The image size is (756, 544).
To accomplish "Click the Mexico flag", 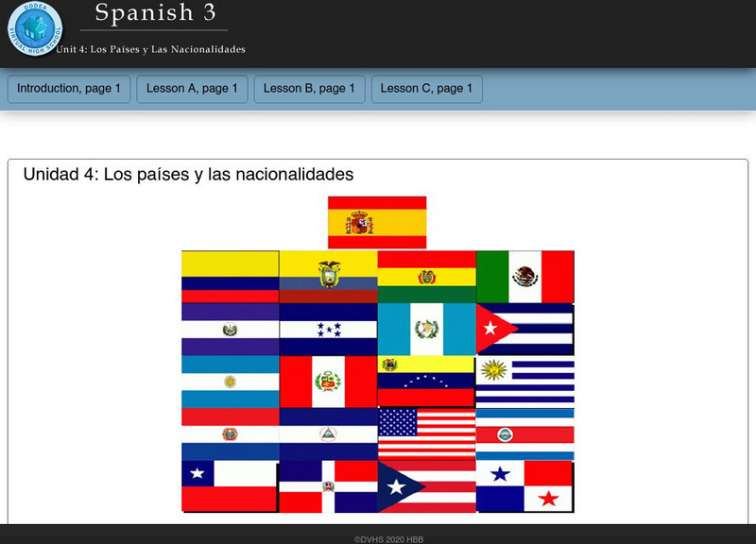I will (525, 277).
